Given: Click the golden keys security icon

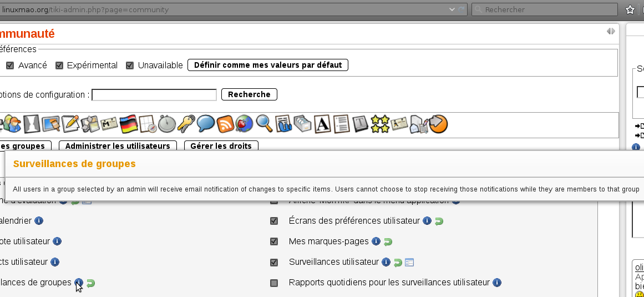Looking at the screenshot, I should 186,124.
